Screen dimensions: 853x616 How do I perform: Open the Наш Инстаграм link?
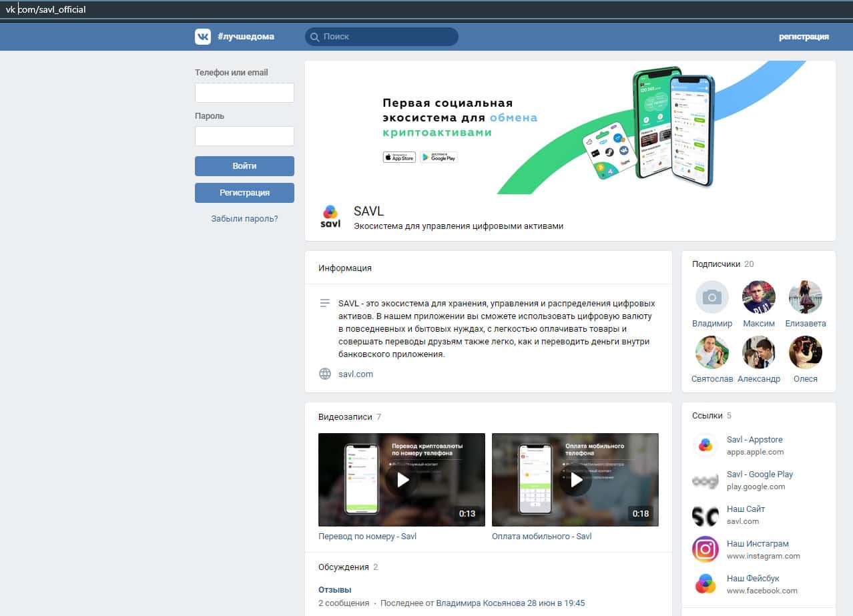pyautogui.click(x=758, y=544)
